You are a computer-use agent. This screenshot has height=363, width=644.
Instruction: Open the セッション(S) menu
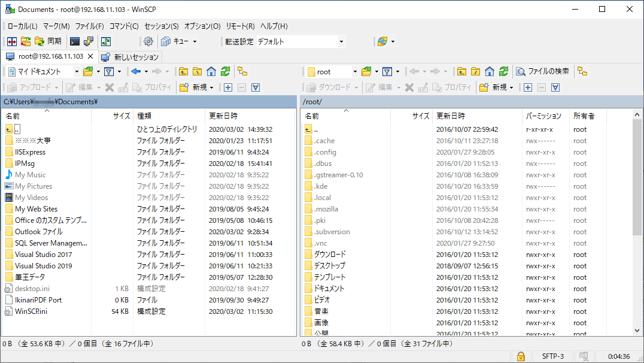click(x=161, y=26)
